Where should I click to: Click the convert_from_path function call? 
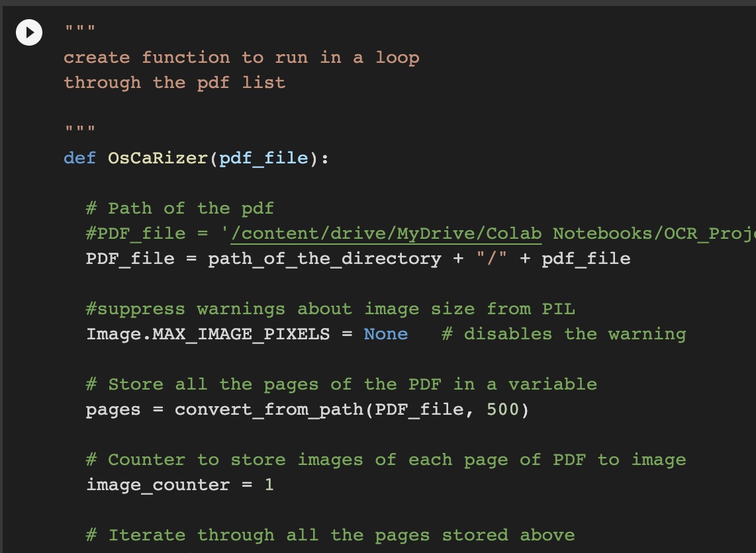pos(269,409)
